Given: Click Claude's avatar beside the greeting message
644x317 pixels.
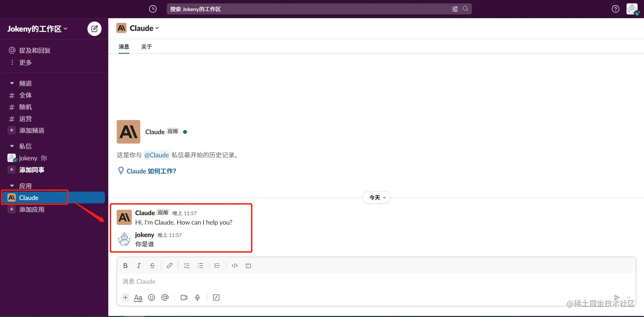Looking at the screenshot, I should (x=124, y=217).
